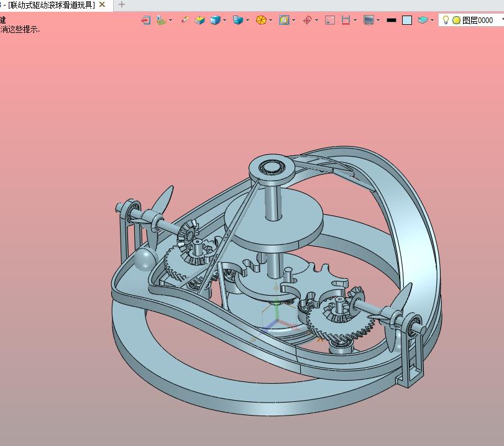Click the orange faceted polygon icon
This screenshot has width=504, height=446.
(261, 20)
